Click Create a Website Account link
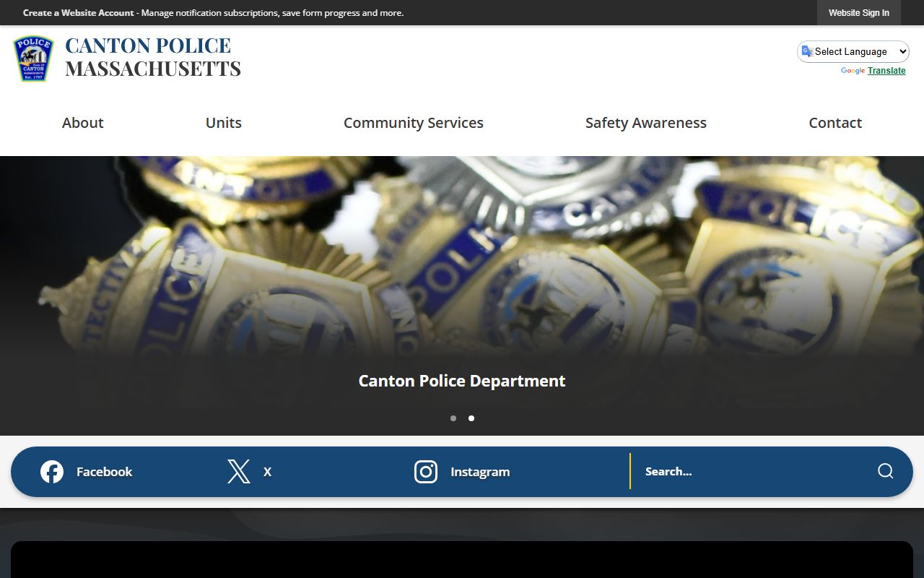Screen dimensions: 924x578 (79, 13)
